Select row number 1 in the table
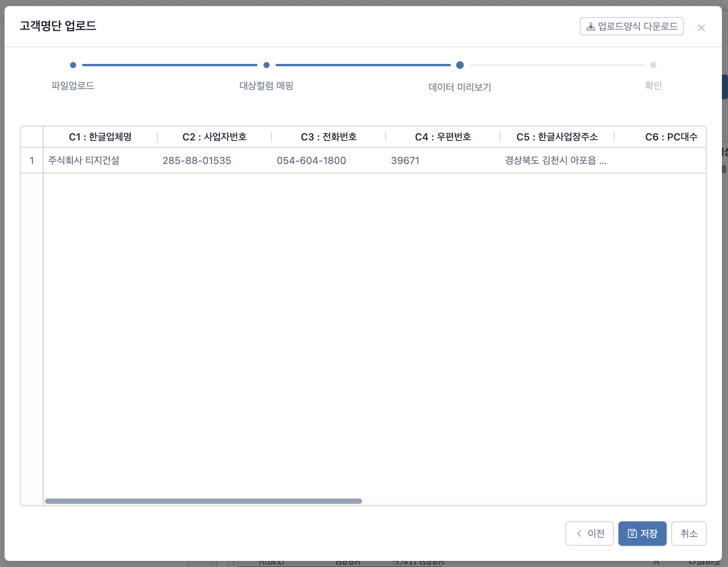728x567 pixels. (32, 161)
